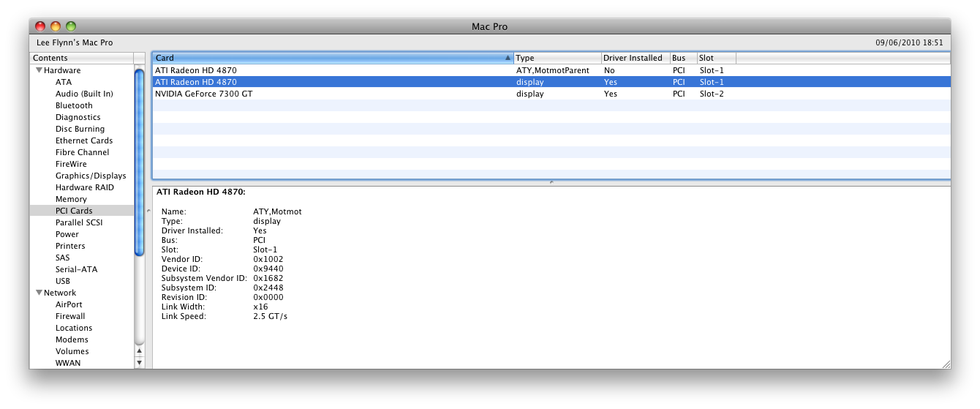Zoom the Mac Pro window
This screenshot has width=980, height=409.
71,26
